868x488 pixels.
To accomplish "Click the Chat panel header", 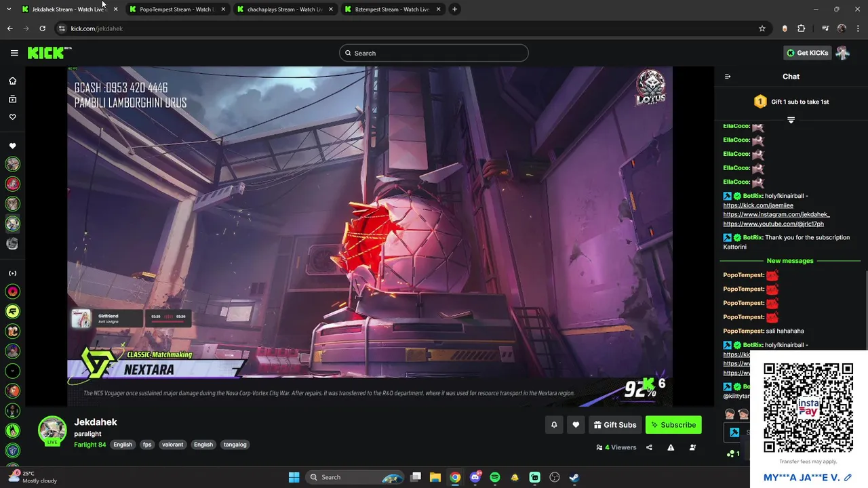I will coord(791,77).
